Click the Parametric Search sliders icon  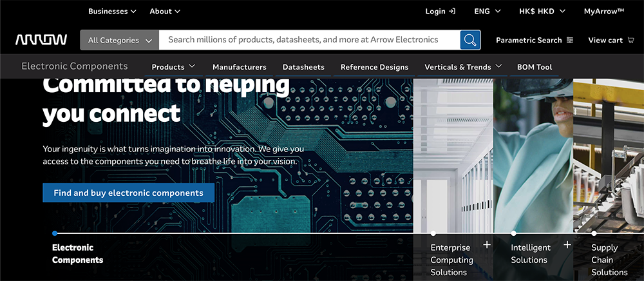pos(570,40)
